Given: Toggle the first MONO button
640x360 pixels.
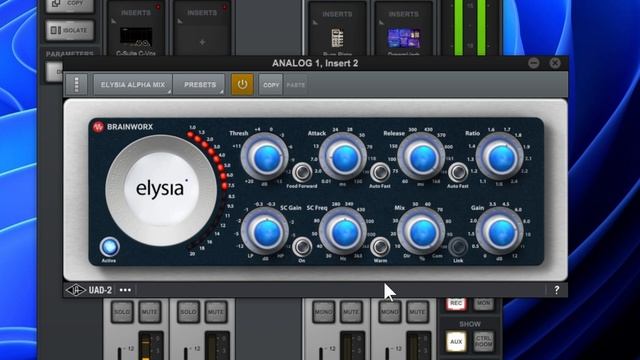Looking at the screenshot, I should [323, 312].
